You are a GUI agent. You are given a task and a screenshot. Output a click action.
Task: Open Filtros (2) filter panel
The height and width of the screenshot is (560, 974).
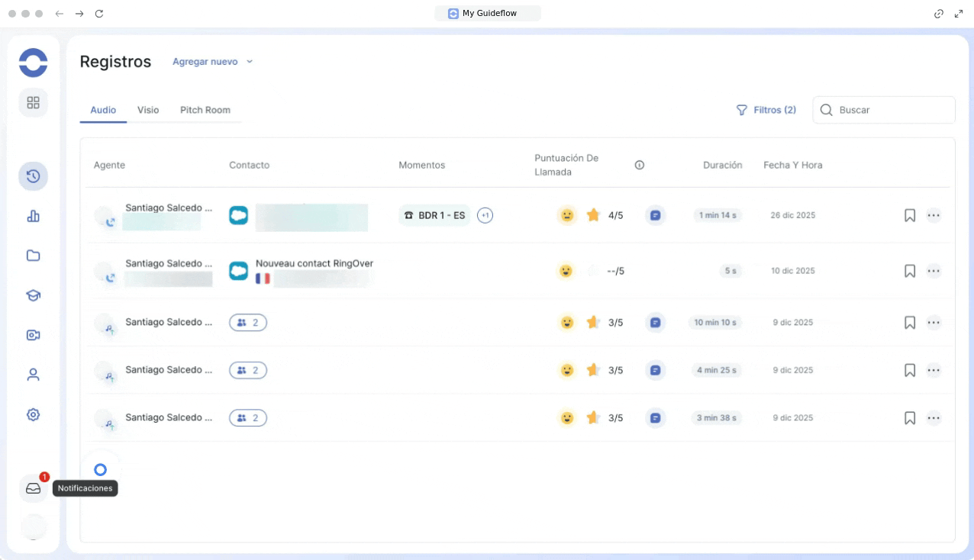(x=766, y=110)
